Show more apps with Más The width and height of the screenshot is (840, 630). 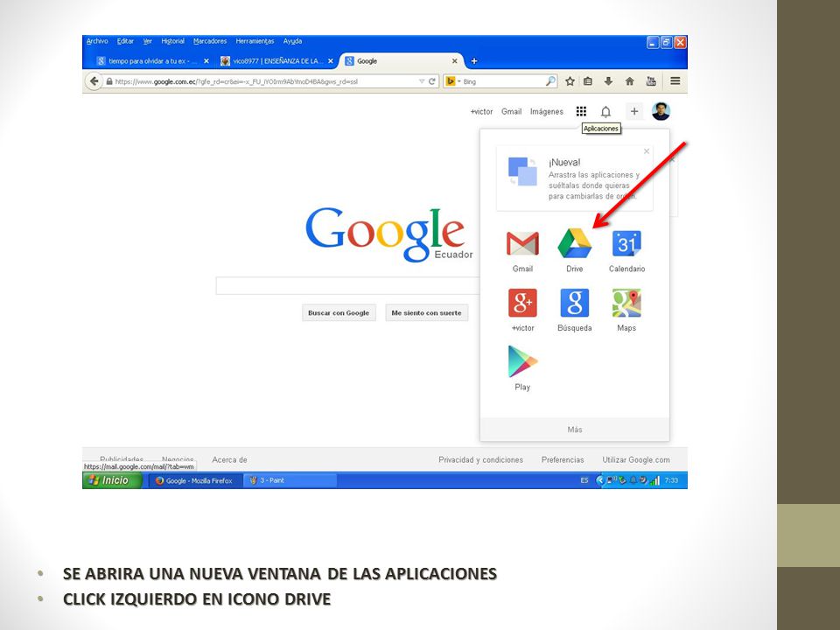[574, 430]
